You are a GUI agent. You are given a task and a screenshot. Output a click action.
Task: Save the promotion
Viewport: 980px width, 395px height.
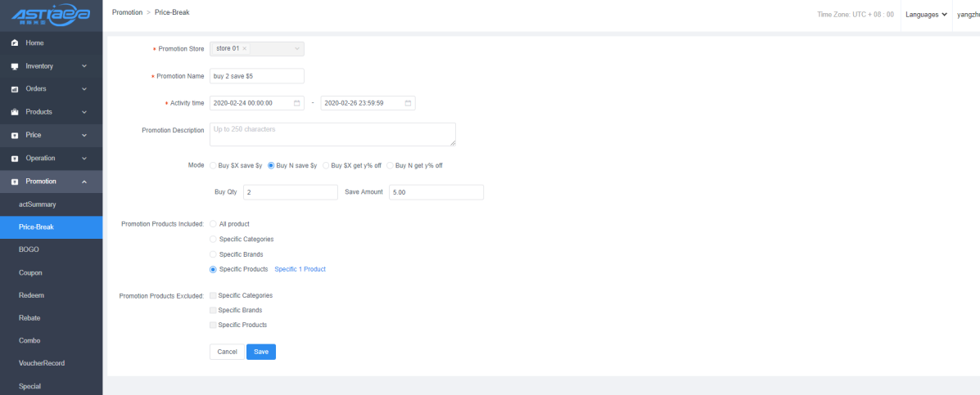point(260,352)
